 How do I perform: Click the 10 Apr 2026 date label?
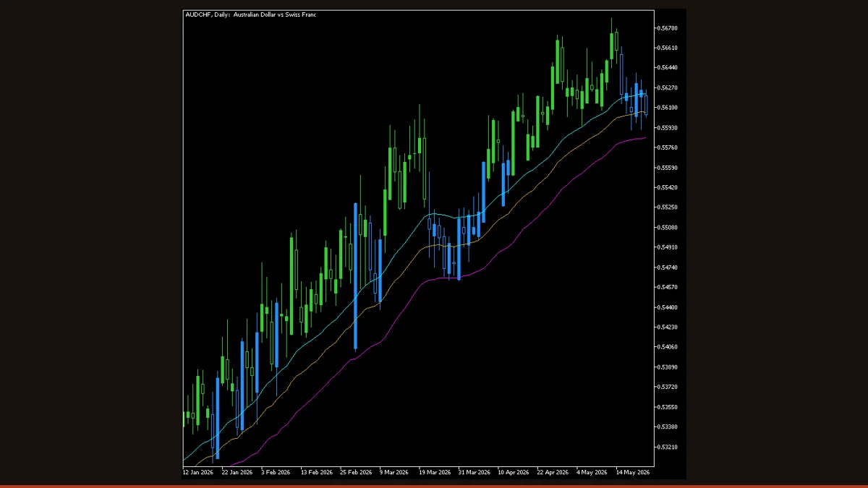click(x=513, y=472)
